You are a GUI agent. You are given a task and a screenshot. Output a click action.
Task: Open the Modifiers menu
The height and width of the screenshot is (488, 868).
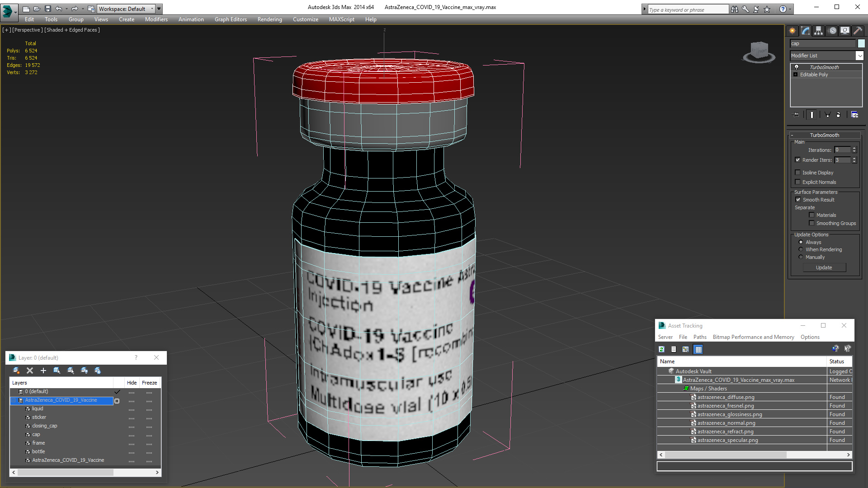[x=156, y=19]
